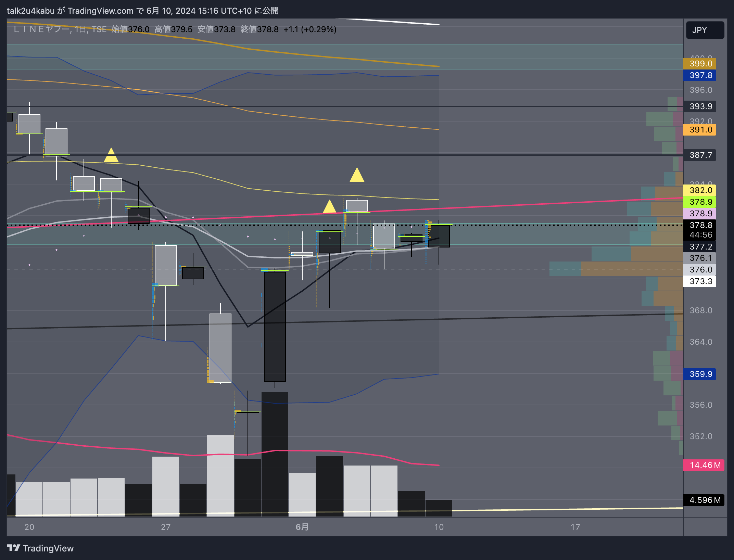Click the blue 359.9 lower band label
The width and height of the screenshot is (734, 560).
click(700, 374)
